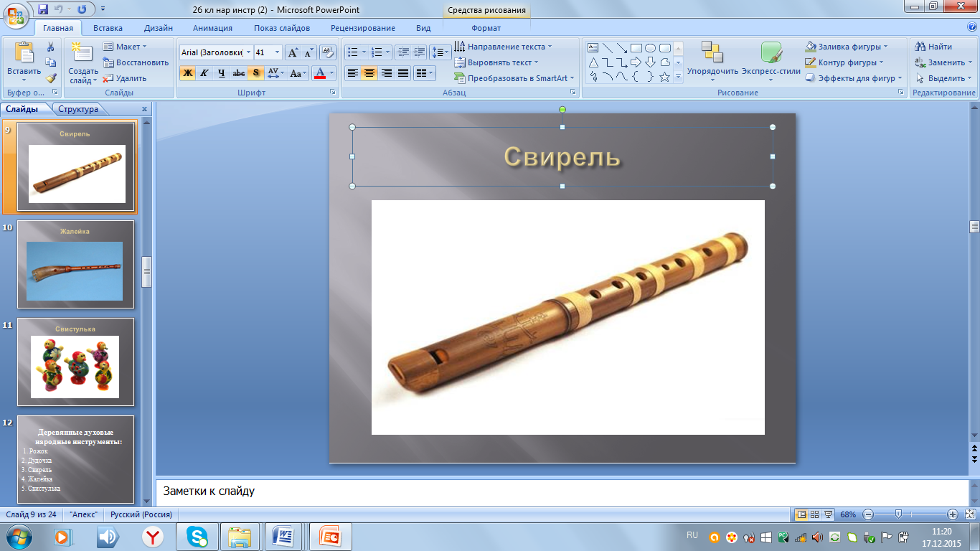The width and height of the screenshot is (980, 551).
Task: Click the Copy icon in clipboard group
Action: [50, 62]
